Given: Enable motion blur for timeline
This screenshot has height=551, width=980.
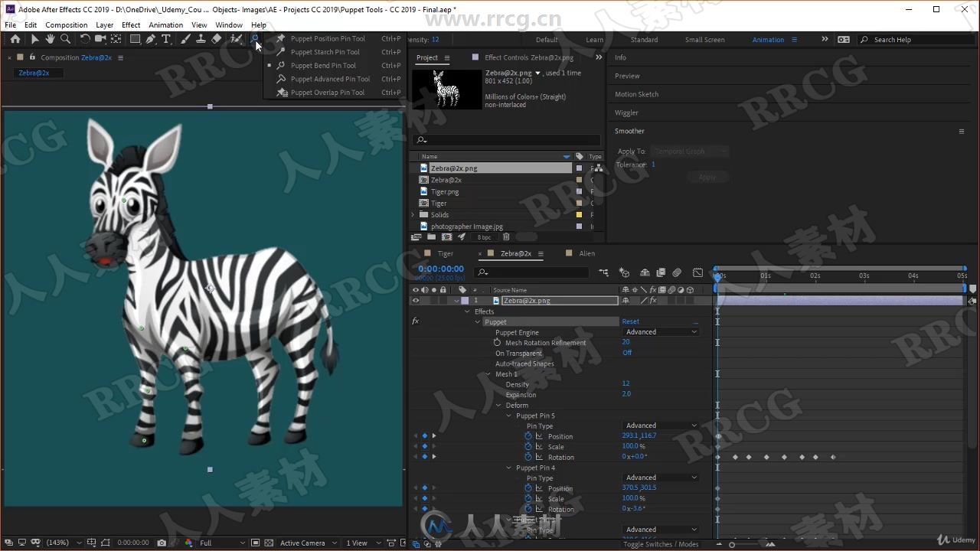Looking at the screenshot, I should coord(677,272).
